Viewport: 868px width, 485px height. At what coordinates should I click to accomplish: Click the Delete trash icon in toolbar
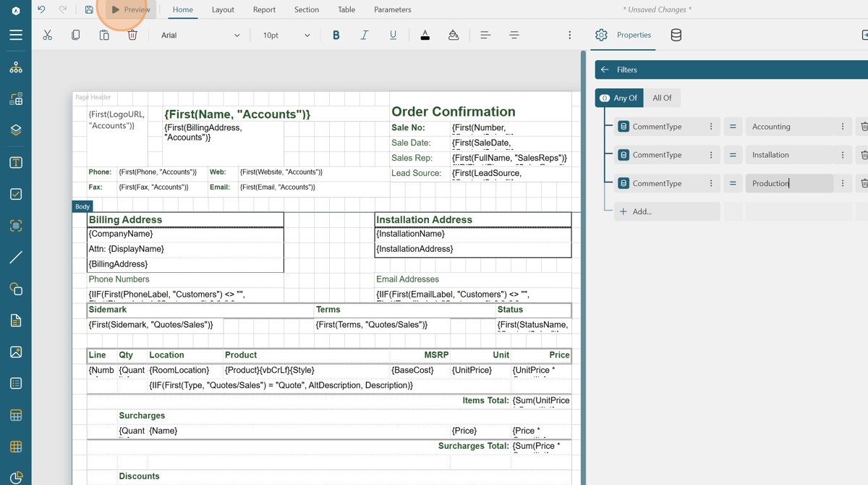tap(132, 35)
